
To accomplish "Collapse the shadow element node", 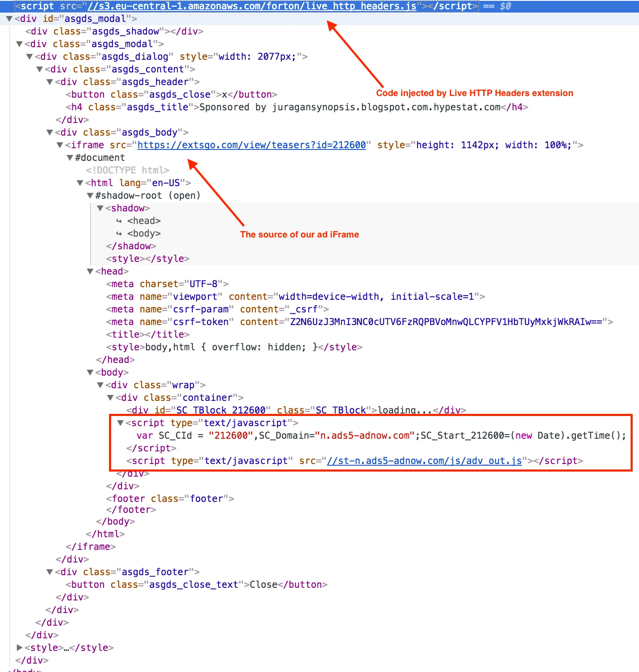I will [100, 208].
